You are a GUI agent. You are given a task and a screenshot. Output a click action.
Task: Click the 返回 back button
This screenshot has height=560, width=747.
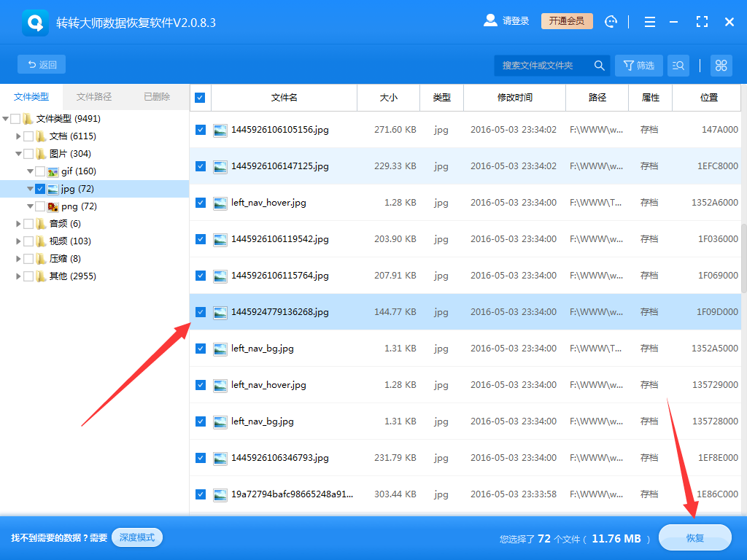click(42, 64)
